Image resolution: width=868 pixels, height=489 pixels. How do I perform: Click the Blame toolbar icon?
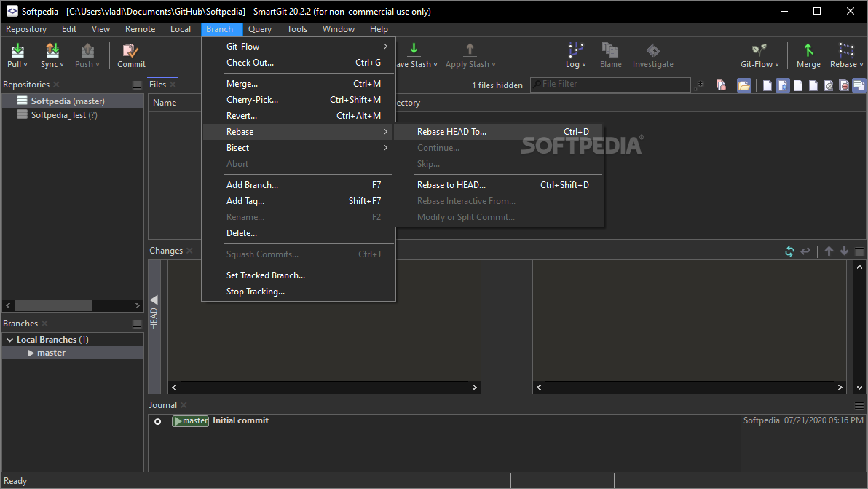click(x=610, y=50)
